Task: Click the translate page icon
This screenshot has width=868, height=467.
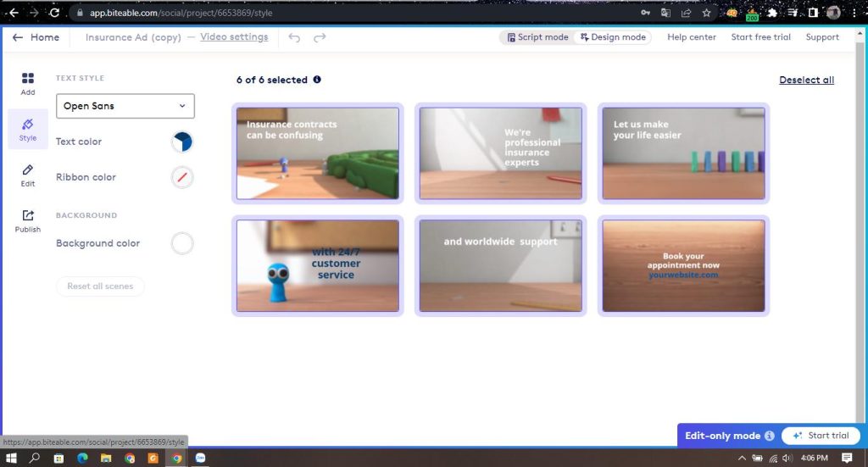Action: pos(665,12)
